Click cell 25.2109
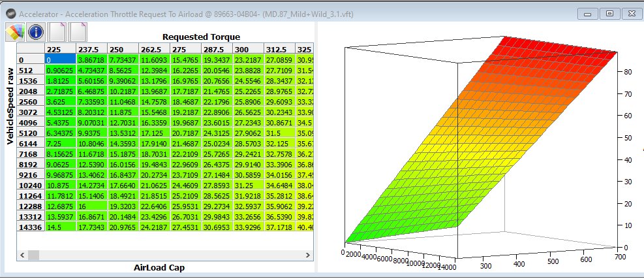Image resolution: width=644 pixels, height=279 pixels. (186, 195)
